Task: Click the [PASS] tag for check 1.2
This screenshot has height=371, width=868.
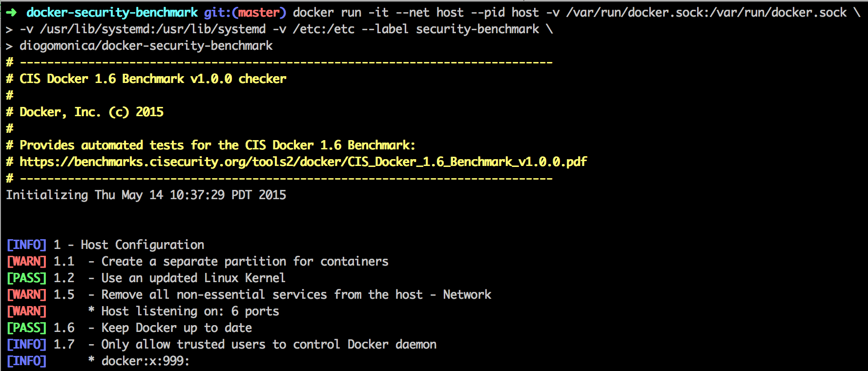Action: click(x=27, y=278)
